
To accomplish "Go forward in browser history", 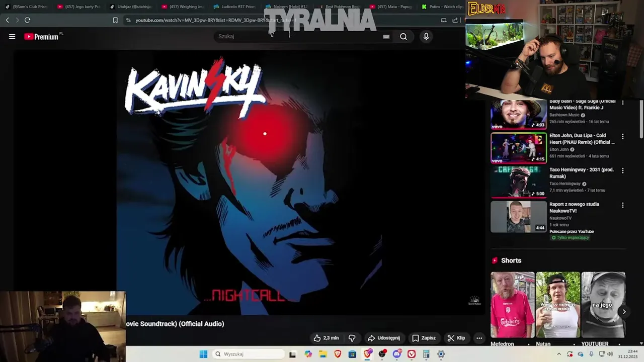I will [x=17, y=20].
